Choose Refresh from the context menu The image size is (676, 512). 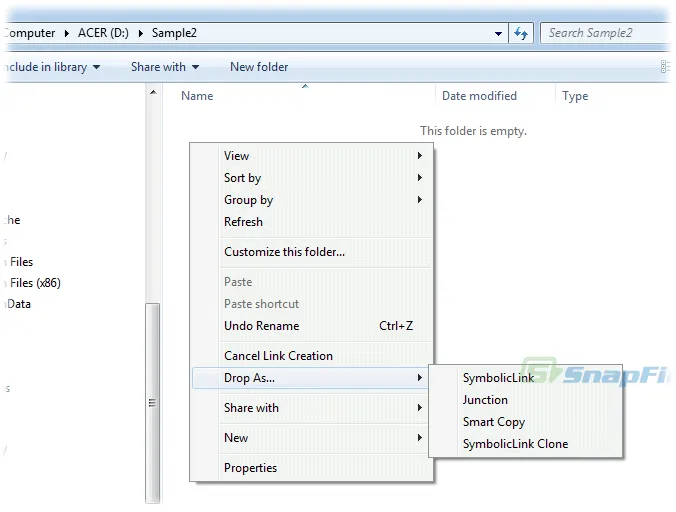(311, 222)
